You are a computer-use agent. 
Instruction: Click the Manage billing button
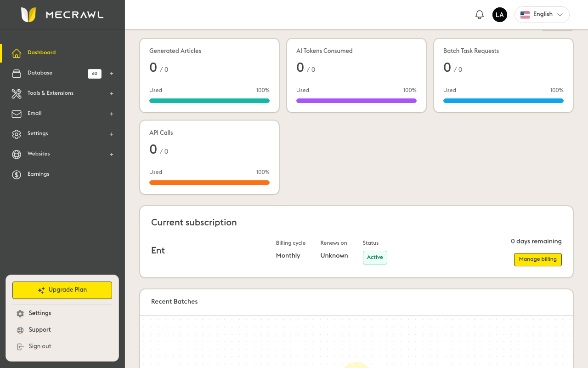(537, 259)
